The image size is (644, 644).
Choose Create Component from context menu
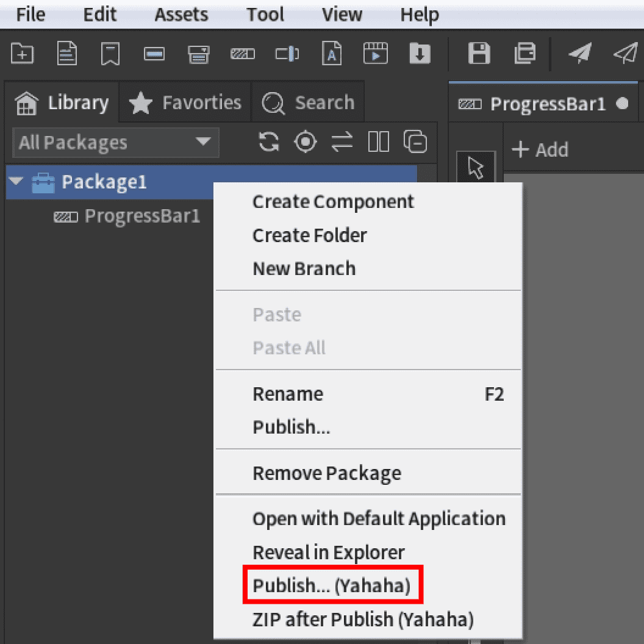(x=333, y=201)
